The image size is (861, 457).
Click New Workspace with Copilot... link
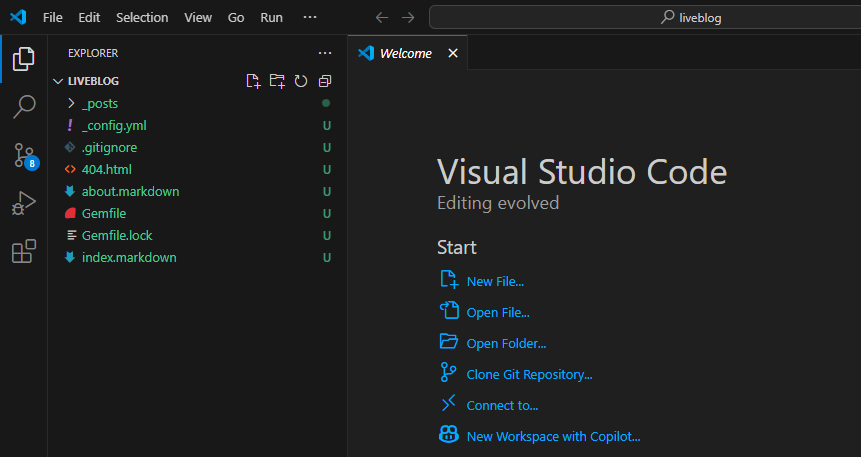(x=554, y=437)
